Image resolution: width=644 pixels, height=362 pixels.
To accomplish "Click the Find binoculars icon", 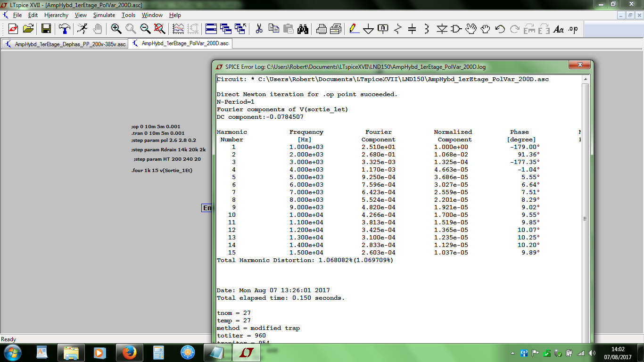I will pos(303,29).
